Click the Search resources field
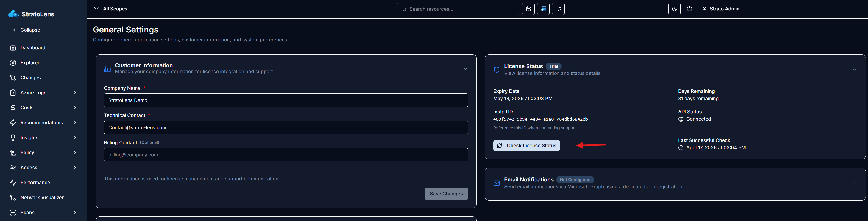Viewport: 868px width, 221px height. click(458, 9)
